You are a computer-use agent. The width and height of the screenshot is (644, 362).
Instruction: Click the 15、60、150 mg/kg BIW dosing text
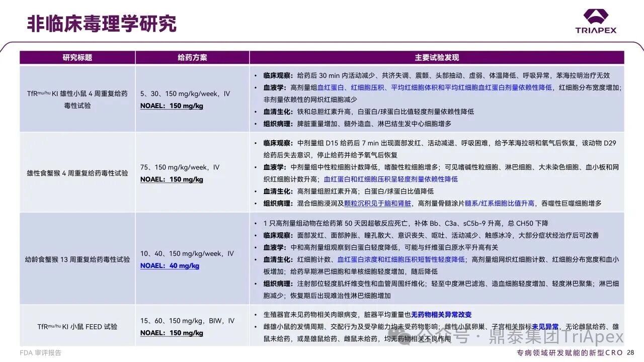(x=187, y=321)
